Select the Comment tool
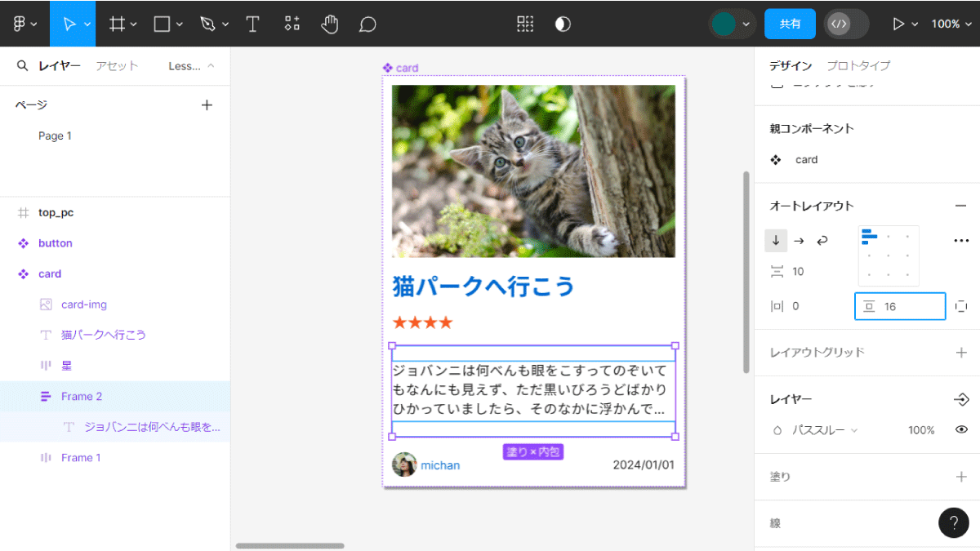The image size is (980, 551). tap(367, 24)
